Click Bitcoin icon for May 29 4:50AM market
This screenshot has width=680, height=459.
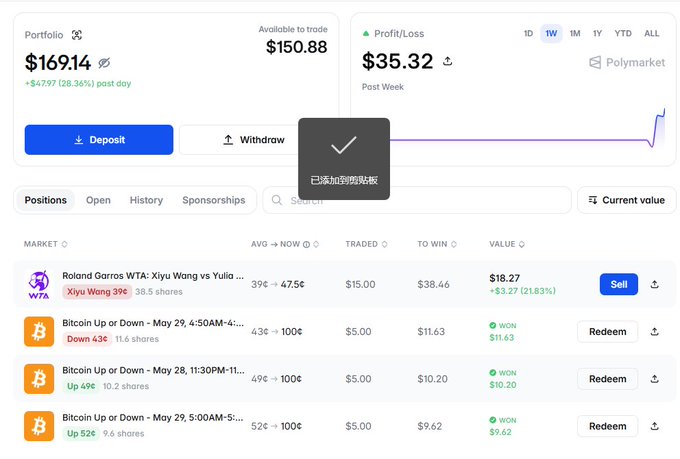coord(39,332)
